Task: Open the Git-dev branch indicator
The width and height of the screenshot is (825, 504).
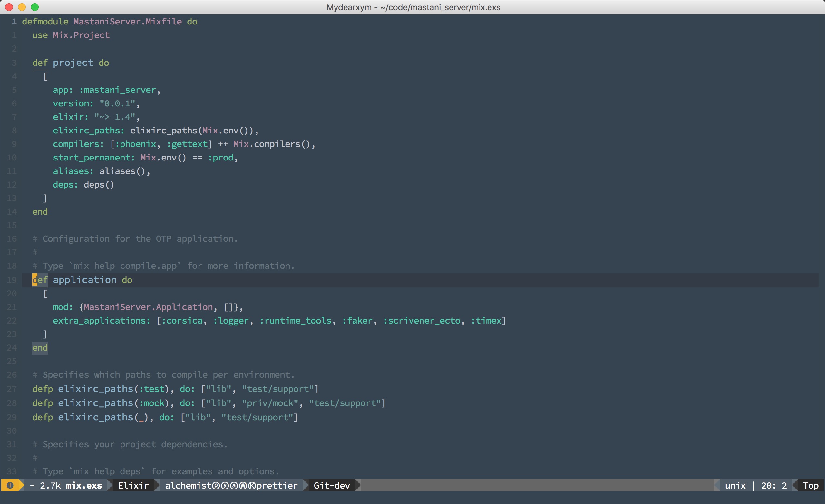Action: click(x=332, y=486)
